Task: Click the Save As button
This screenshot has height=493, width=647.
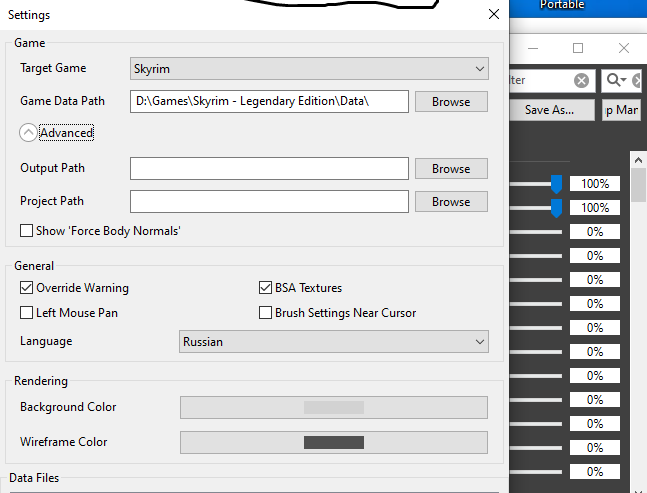Action: pyautogui.click(x=549, y=110)
